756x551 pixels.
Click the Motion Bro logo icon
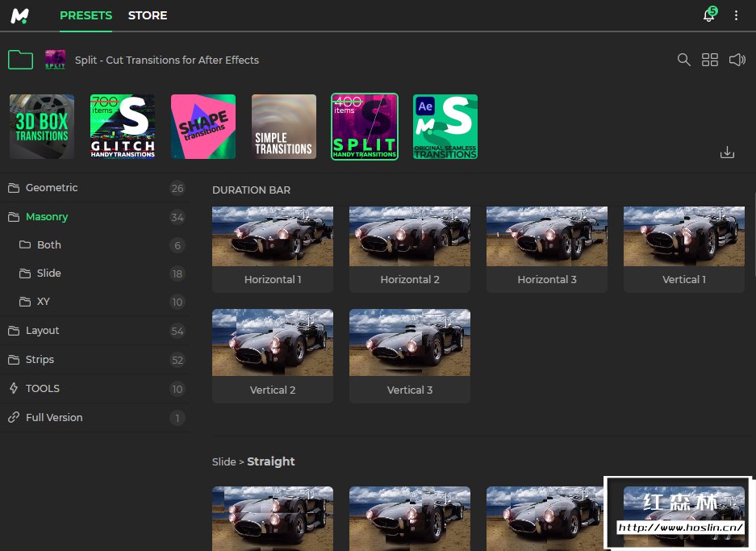click(20, 16)
